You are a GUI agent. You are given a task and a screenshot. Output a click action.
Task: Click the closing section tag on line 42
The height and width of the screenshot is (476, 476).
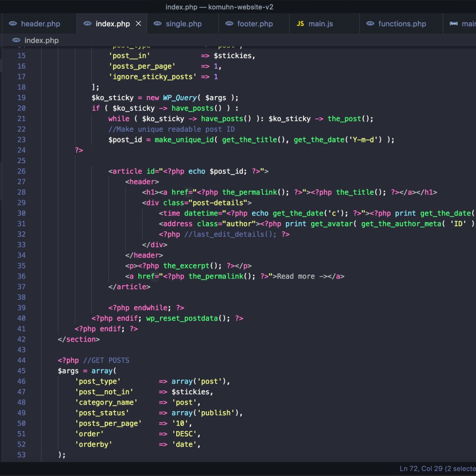click(x=79, y=339)
